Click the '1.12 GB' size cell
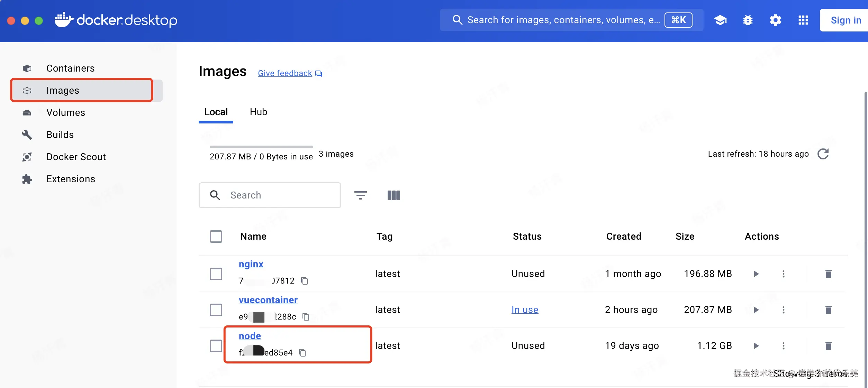 pos(714,346)
